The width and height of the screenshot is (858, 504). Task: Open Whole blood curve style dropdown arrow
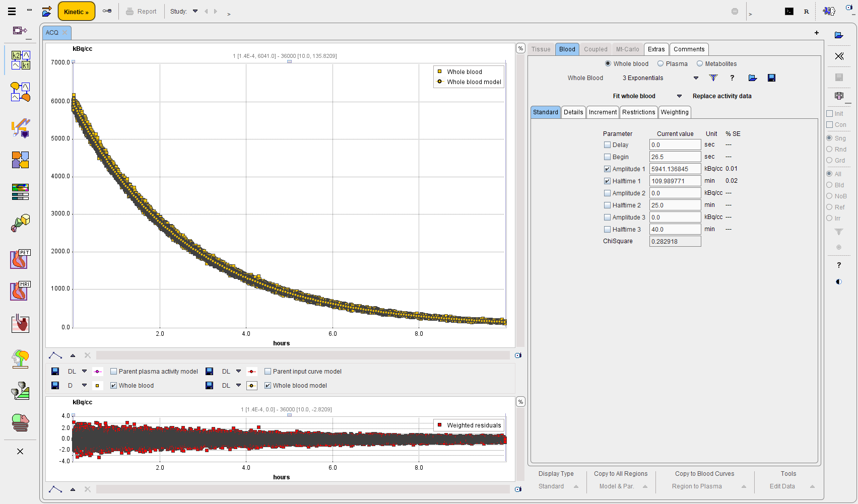(x=84, y=386)
